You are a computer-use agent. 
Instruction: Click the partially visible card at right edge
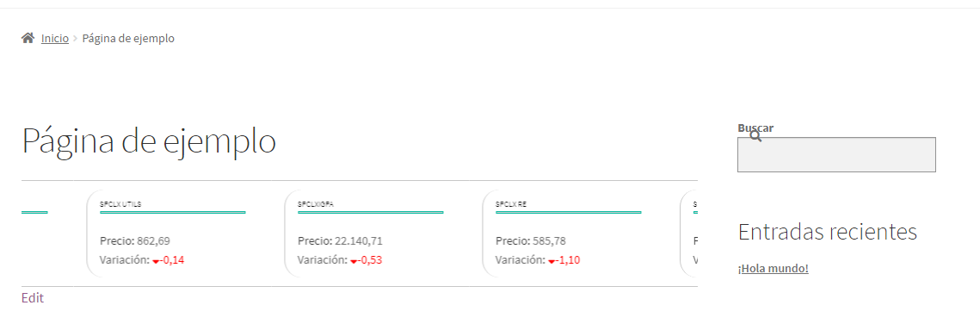688,234
